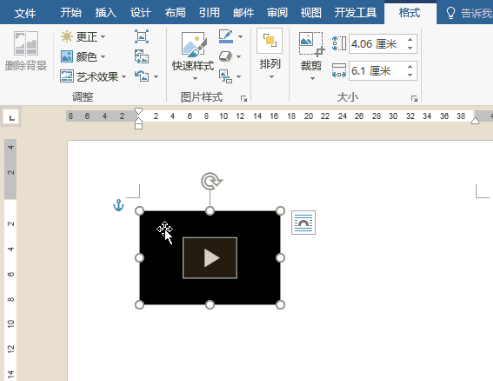This screenshot has height=381, width=493.
Task: Open Layout Options button beside the video
Action: [303, 222]
